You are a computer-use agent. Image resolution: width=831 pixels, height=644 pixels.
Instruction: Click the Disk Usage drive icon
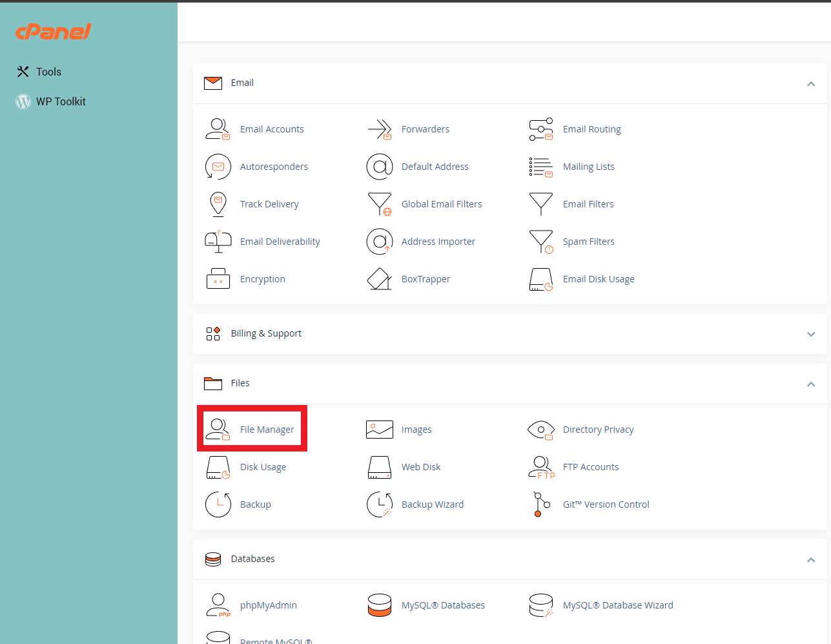coord(218,467)
